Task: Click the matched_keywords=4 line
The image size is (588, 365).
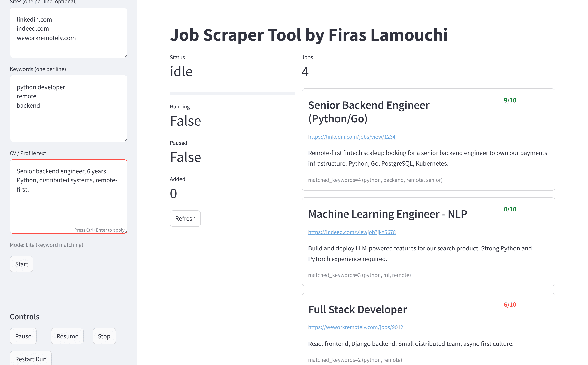Action: [x=375, y=180]
